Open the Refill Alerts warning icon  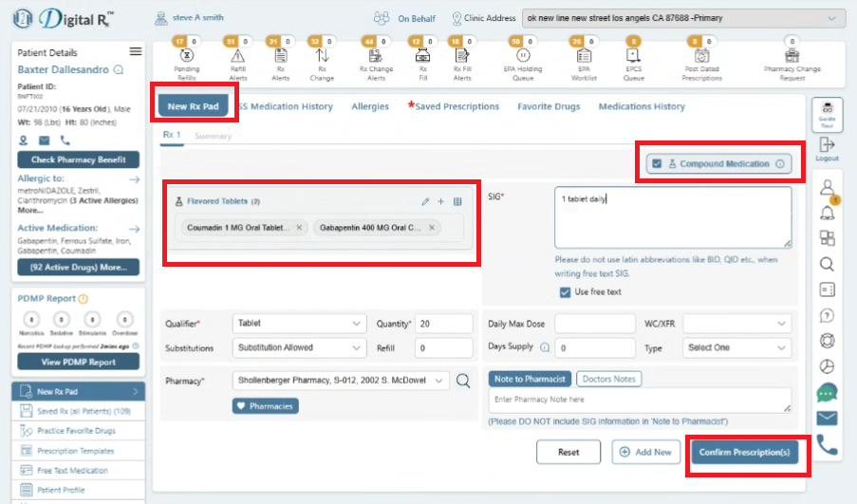click(238, 55)
